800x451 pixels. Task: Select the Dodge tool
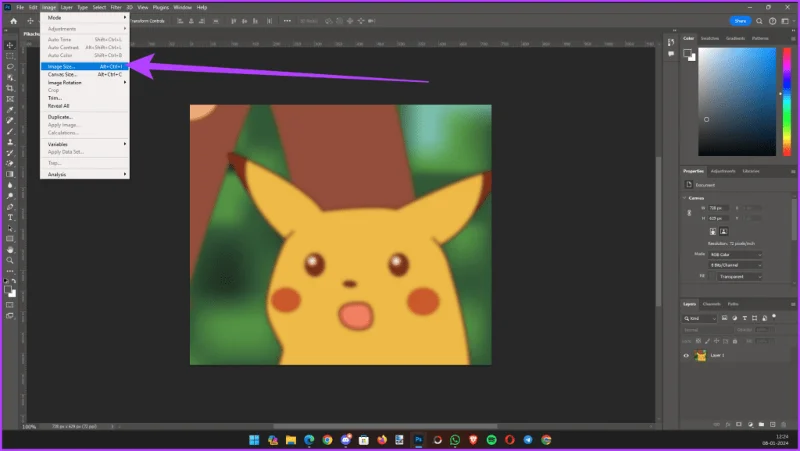(10, 196)
